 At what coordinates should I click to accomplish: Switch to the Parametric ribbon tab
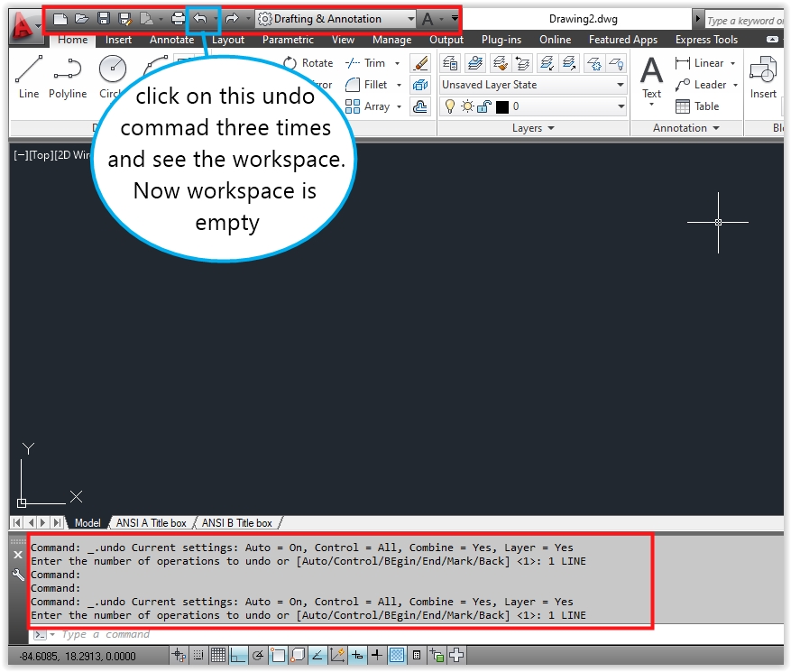pos(288,40)
